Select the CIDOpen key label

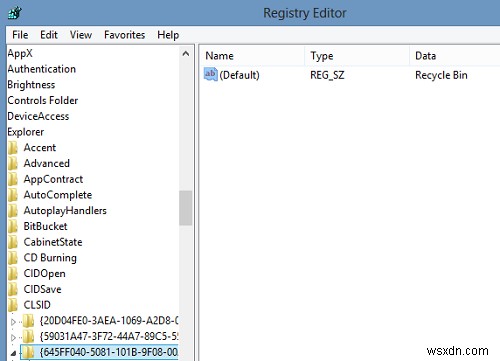pos(44,273)
